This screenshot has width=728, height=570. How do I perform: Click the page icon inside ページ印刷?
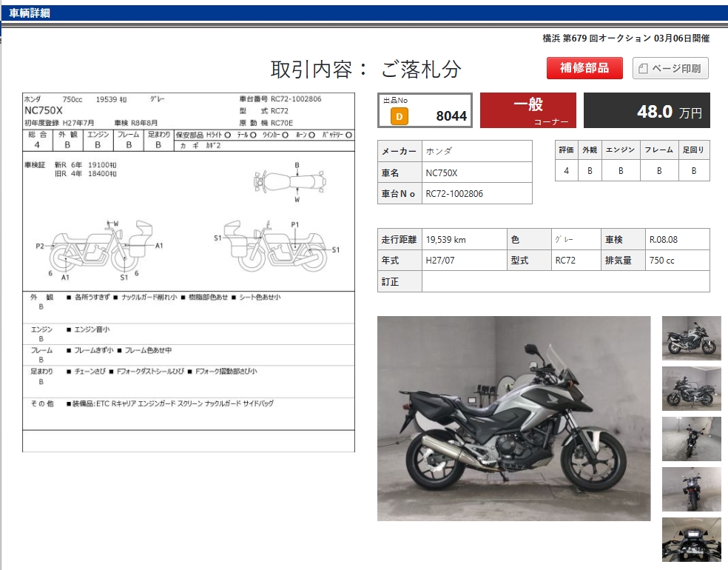coord(643,69)
